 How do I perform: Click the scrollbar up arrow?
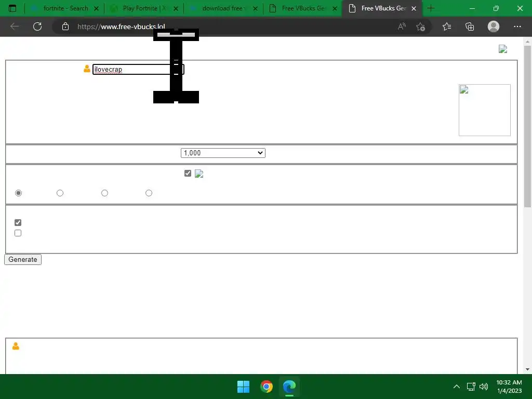[527, 42]
